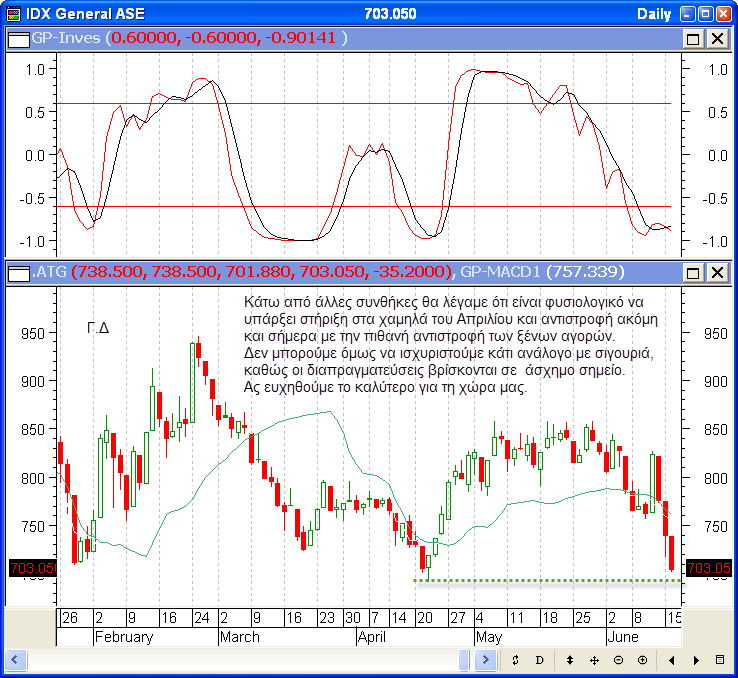Click the February label on date axis
738x678 pixels.
click(124, 637)
